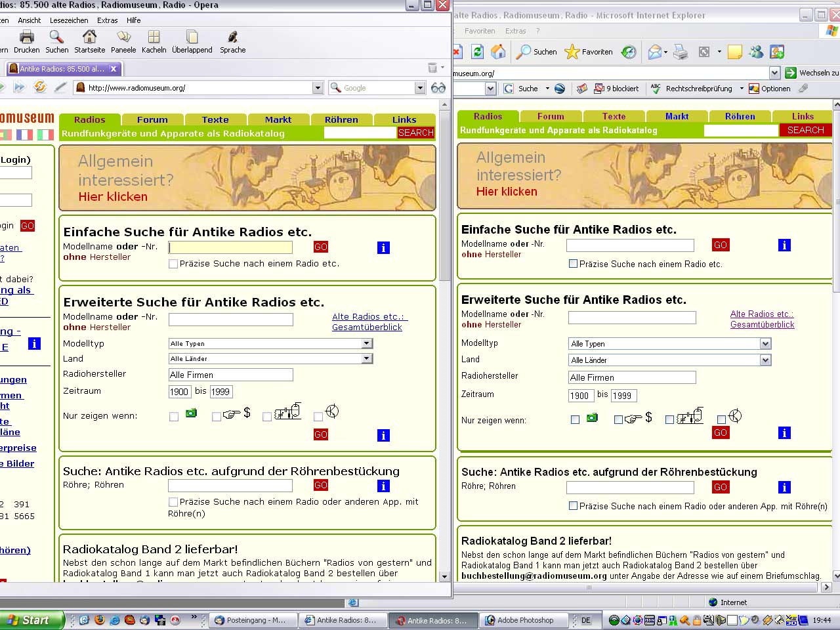The height and width of the screenshot is (630, 840).
Task: Click red SEARCH button in Internet Explorer page
Action: tap(805, 130)
